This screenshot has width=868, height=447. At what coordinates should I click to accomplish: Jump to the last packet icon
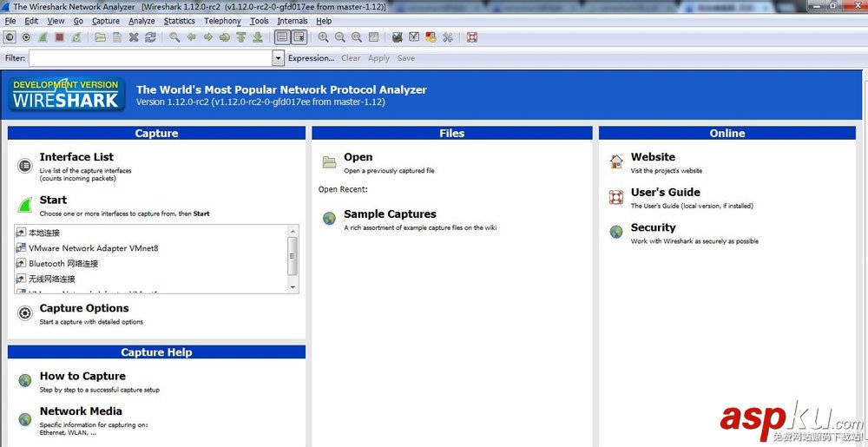258,37
